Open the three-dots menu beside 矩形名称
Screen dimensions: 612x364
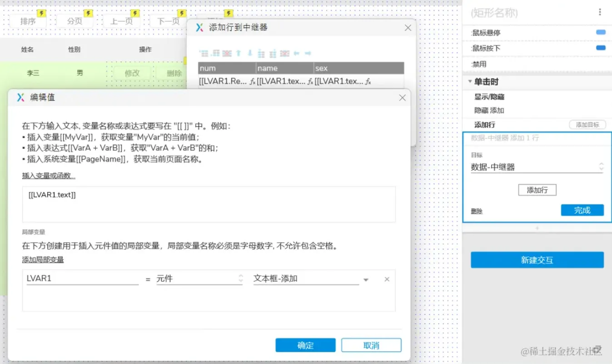point(600,12)
